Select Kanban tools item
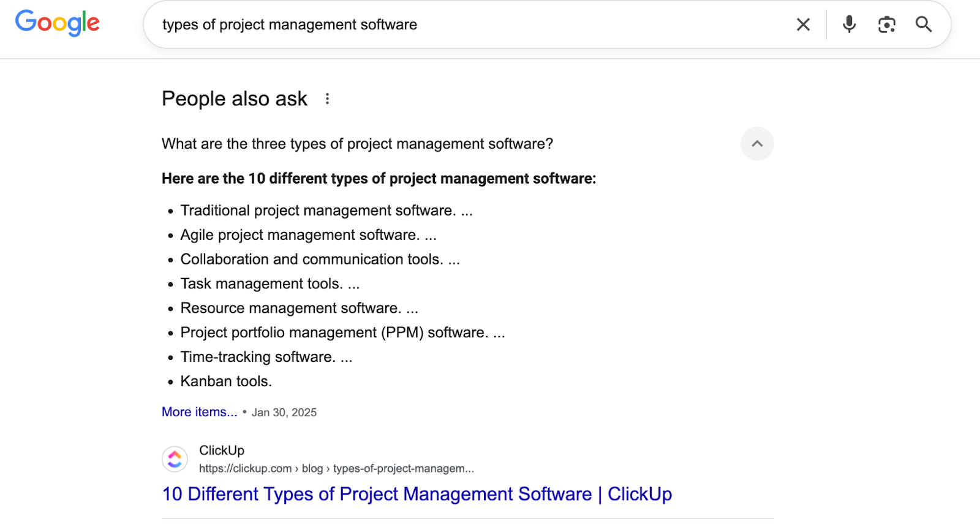Screen dimensions: 980x524 (x=226, y=381)
